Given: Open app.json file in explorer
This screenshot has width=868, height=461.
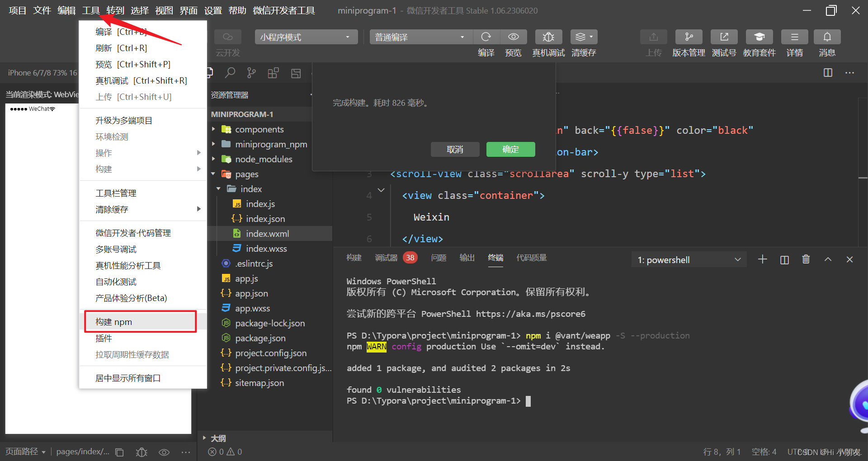Looking at the screenshot, I should (x=251, y=293).
